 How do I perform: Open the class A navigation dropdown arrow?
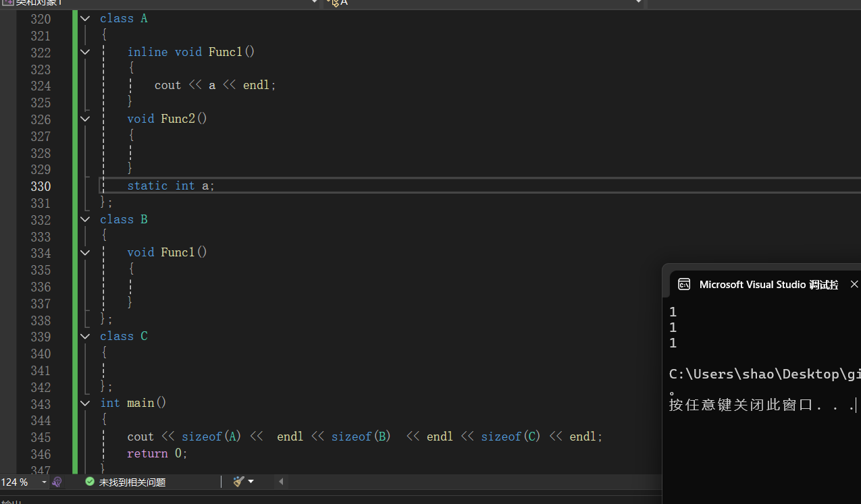[x=639, y=3]
